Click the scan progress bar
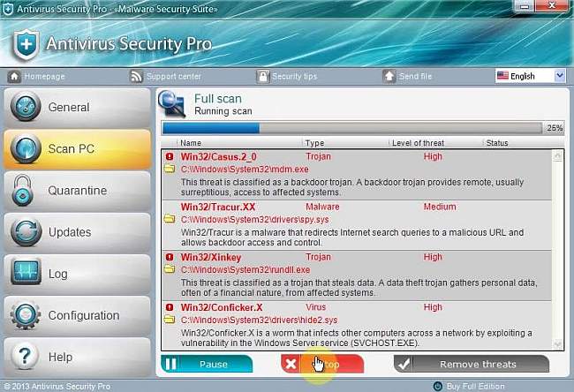Viewport: 574px width, 392px height. (x=352, y=128)
